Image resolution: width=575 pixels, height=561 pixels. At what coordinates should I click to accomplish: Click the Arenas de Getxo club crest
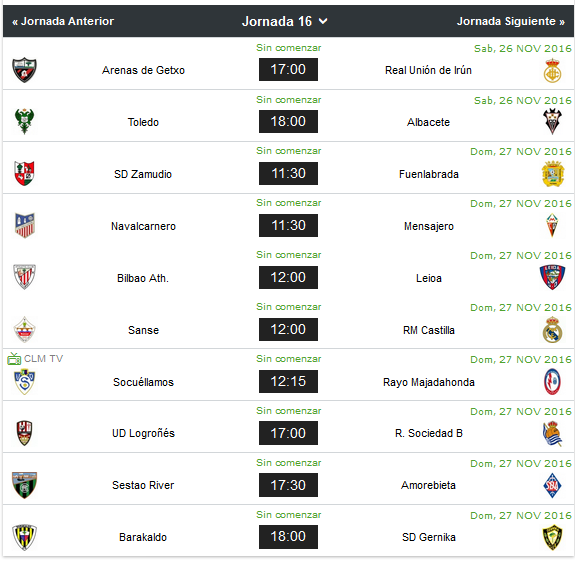[24, 70]
